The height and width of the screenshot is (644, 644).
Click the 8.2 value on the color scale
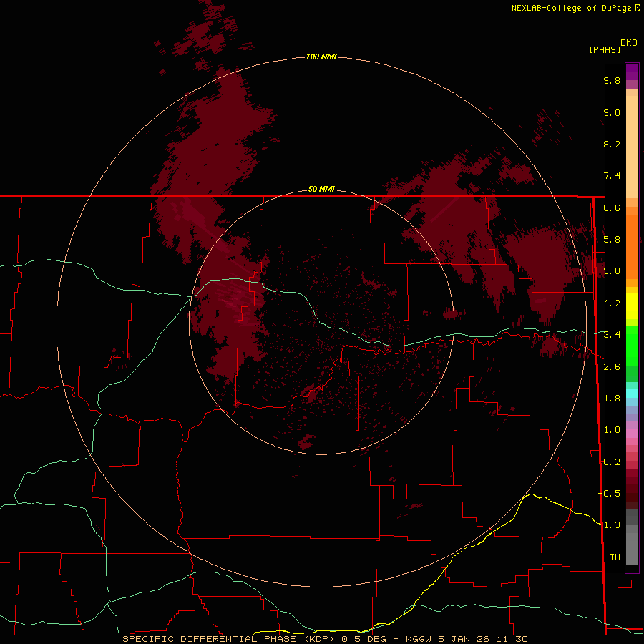pos(612,144)
